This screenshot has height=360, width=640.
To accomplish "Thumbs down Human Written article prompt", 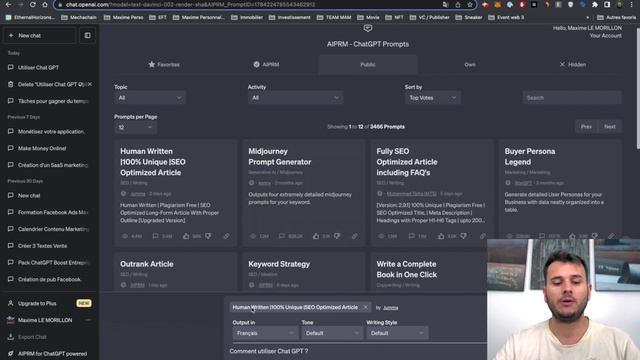I will point(208,236).
